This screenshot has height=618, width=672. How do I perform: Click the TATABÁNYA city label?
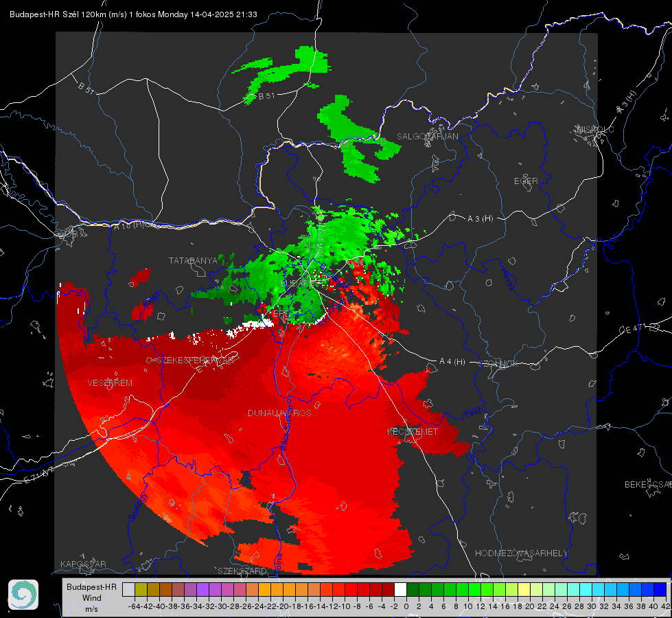click(194, 260)
